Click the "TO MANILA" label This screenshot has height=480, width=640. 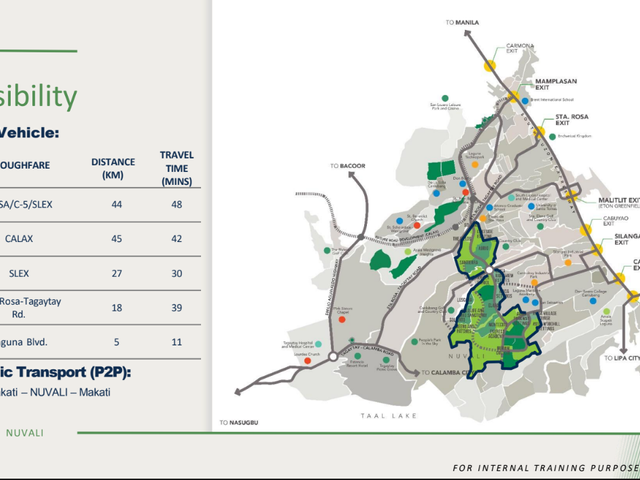pos(462,22)
